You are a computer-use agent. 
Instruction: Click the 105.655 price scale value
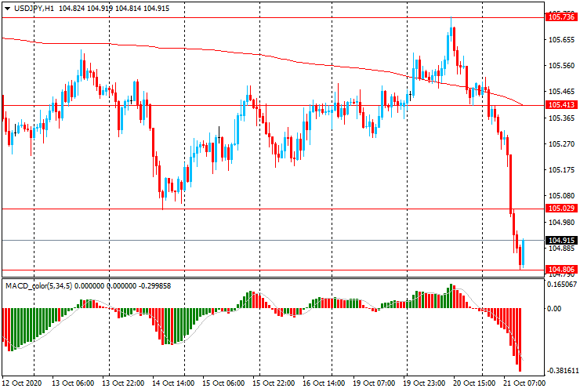561,40
